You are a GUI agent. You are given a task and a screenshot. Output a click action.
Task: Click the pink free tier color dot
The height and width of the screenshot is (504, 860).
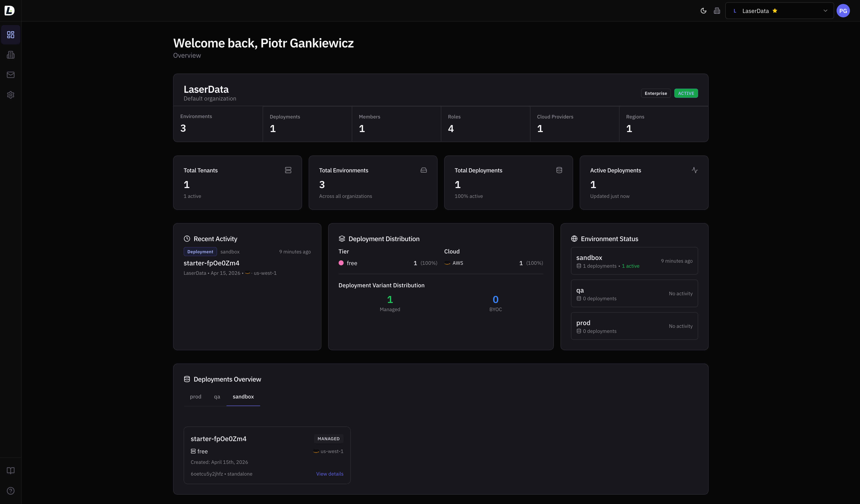(x=341, y=263)
